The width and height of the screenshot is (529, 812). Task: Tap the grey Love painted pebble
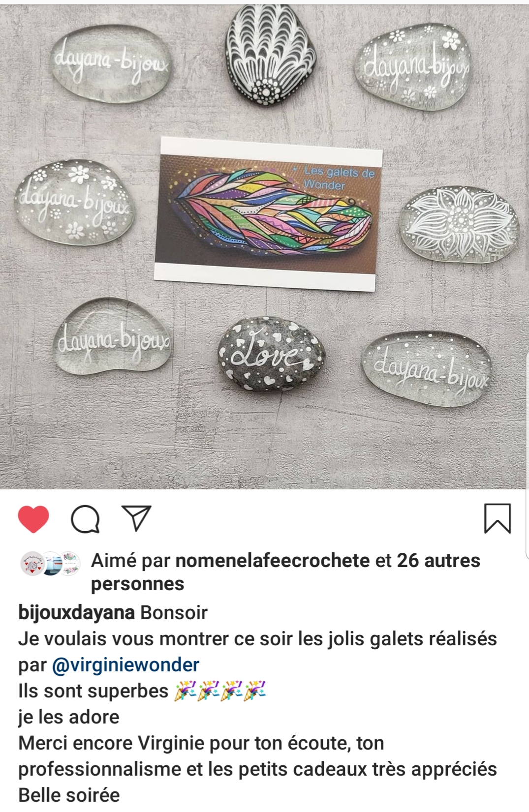point(271,354)
